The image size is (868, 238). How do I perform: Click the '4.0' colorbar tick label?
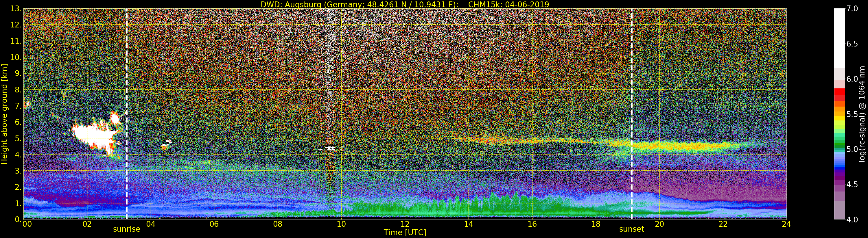[x=852, y=220]
